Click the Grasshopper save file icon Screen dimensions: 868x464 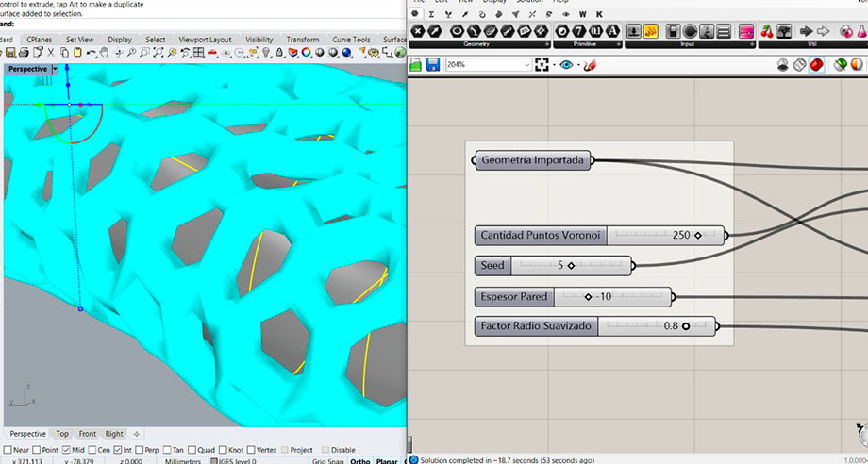coord(432,65)
